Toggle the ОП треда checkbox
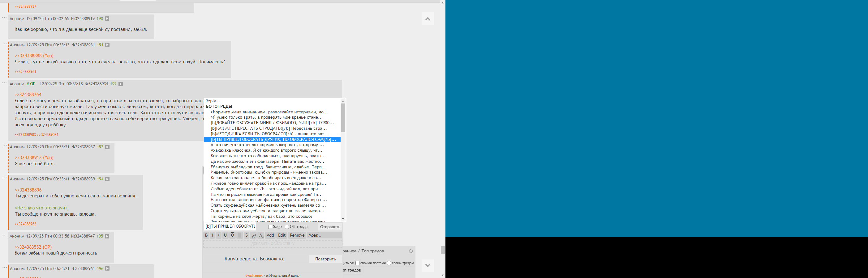Viewport: 868px width, 278px height. 287,227
